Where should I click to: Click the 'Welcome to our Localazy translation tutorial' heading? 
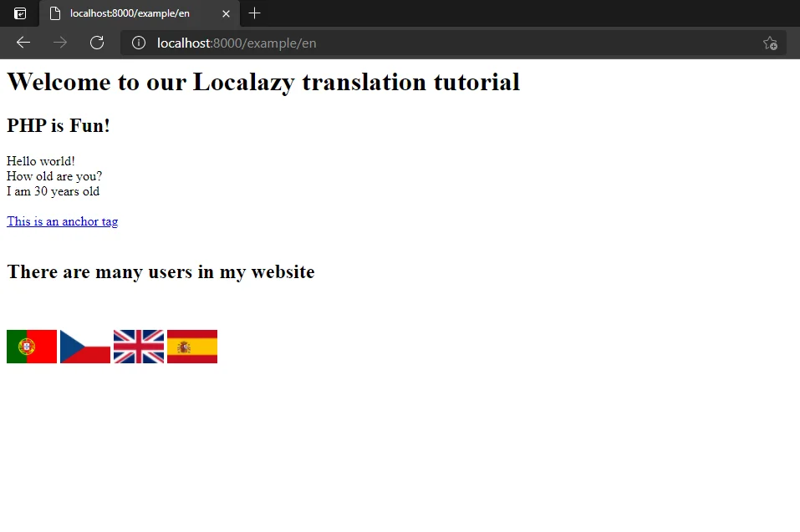coord(262,81)
